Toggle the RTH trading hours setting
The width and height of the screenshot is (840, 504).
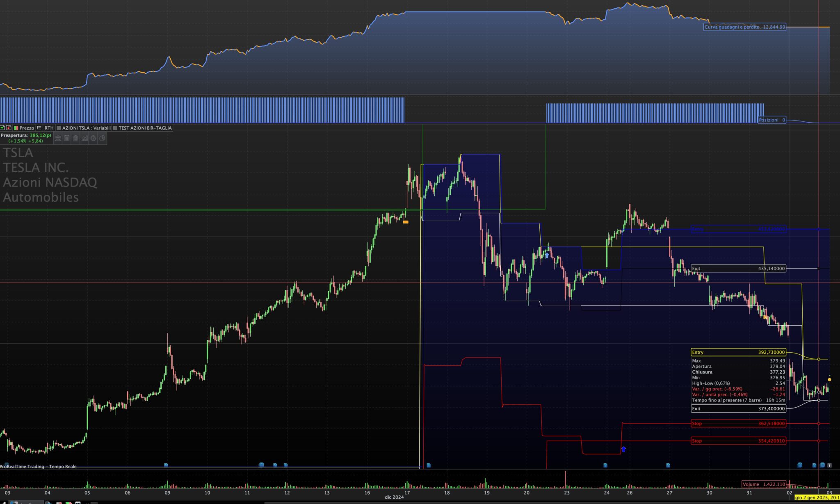(x=49, y=128)
